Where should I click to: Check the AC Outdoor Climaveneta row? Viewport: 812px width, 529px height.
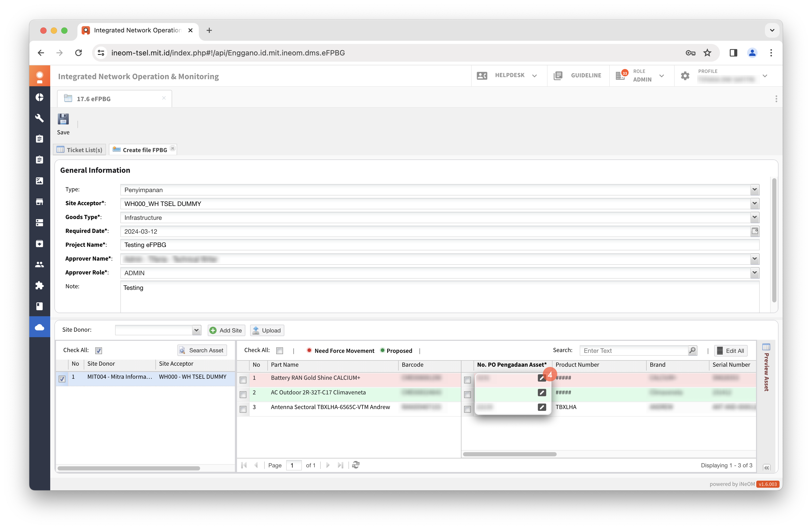point(243,394)
